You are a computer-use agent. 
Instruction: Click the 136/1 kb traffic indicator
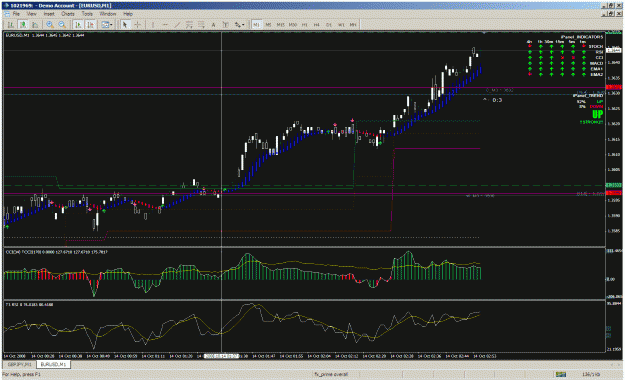[x=591, y=374]
